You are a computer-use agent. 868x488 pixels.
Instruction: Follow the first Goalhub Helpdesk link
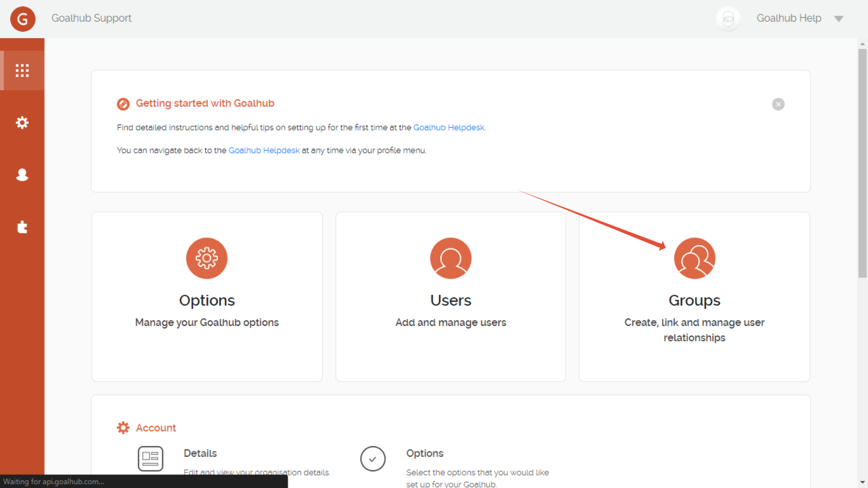449,128
